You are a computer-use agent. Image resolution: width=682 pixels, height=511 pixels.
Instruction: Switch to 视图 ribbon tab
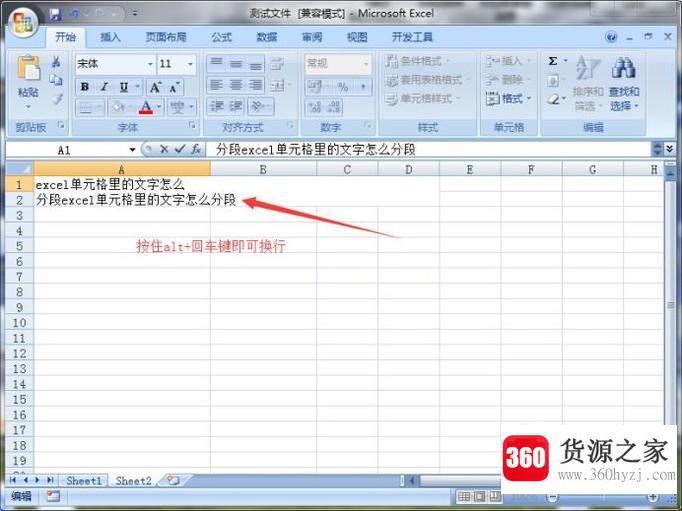pos(357,37)
